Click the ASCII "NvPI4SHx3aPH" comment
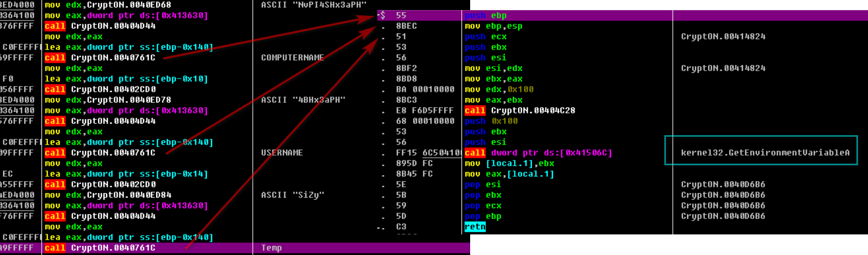Image resolution: width=868 pixels, height=255 pixels. click(314, 5)
